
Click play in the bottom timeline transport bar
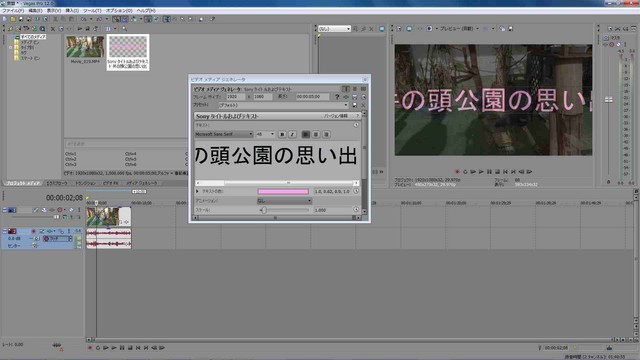(x=113, y=348)
